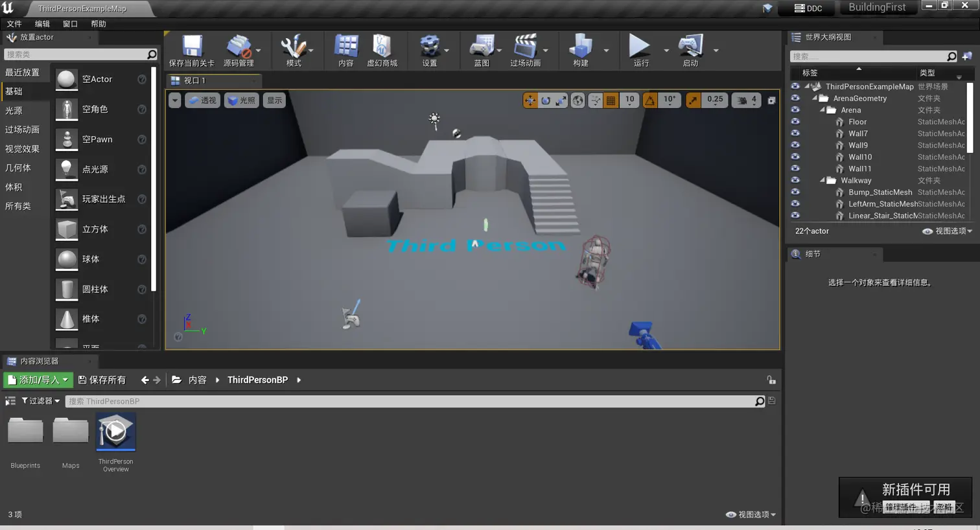Open the Blueprints folder thumbnail

[25, 432]
